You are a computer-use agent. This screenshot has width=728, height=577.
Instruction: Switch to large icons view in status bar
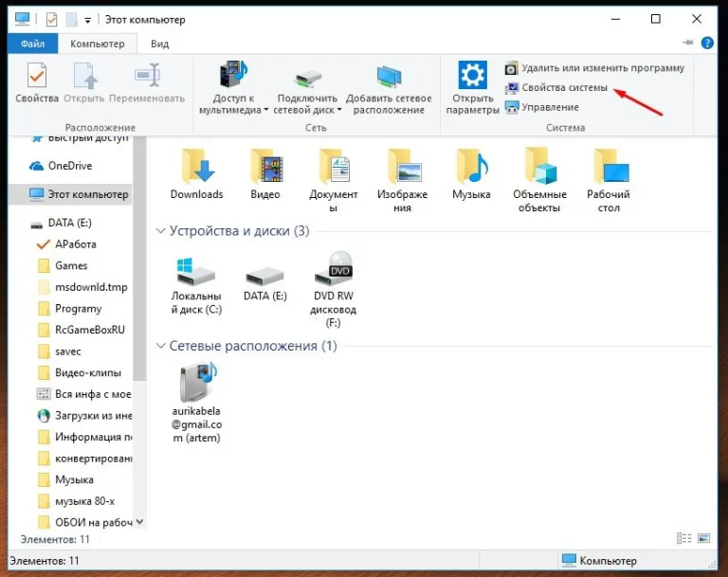pos(704,538)
